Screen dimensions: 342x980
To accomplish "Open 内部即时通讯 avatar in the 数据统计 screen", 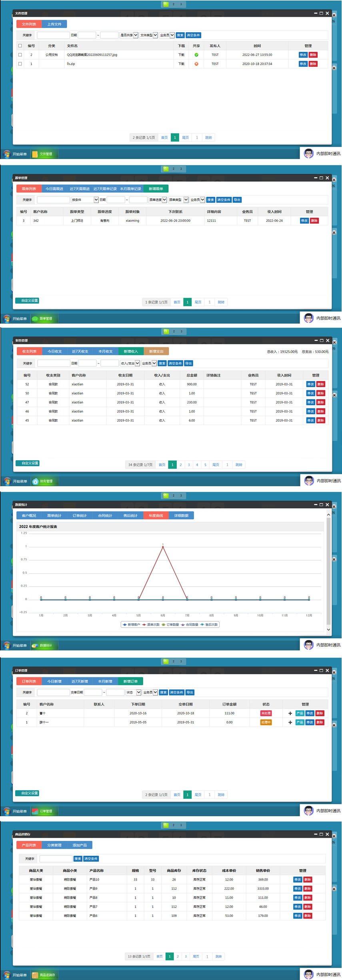I will [x=308, y=645].
